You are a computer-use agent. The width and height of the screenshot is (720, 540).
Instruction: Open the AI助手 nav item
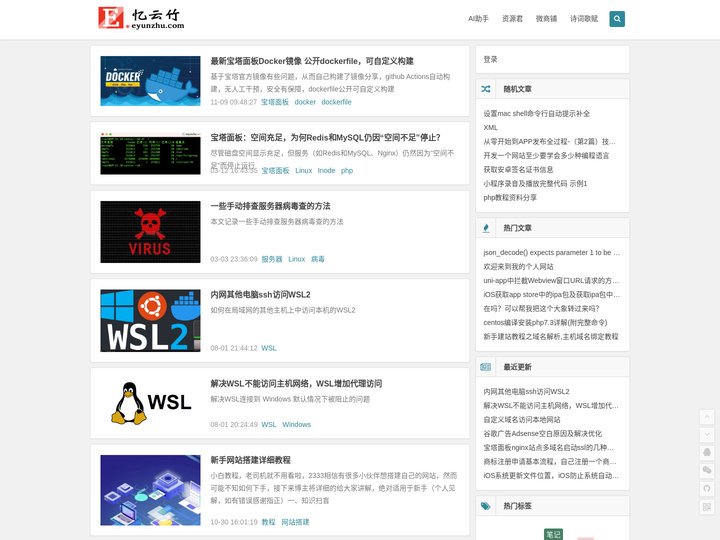pyautogui.click(x=478, y=19)
